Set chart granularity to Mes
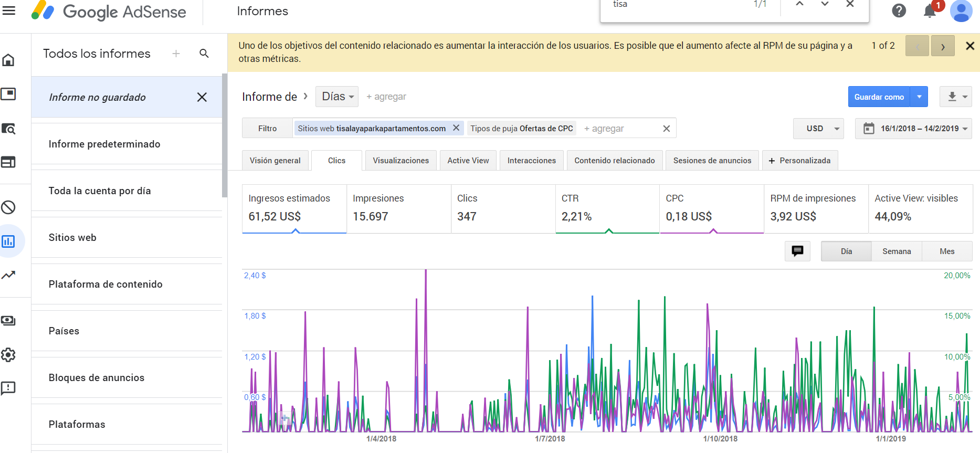980x453 pixels. tap(947, 251)
